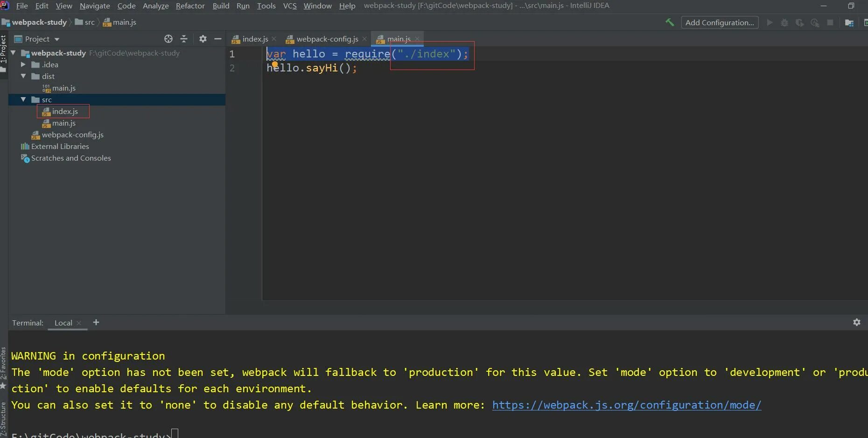Open the View menu
This screenshot has width=868, height=438.
[x=64, y=6]
